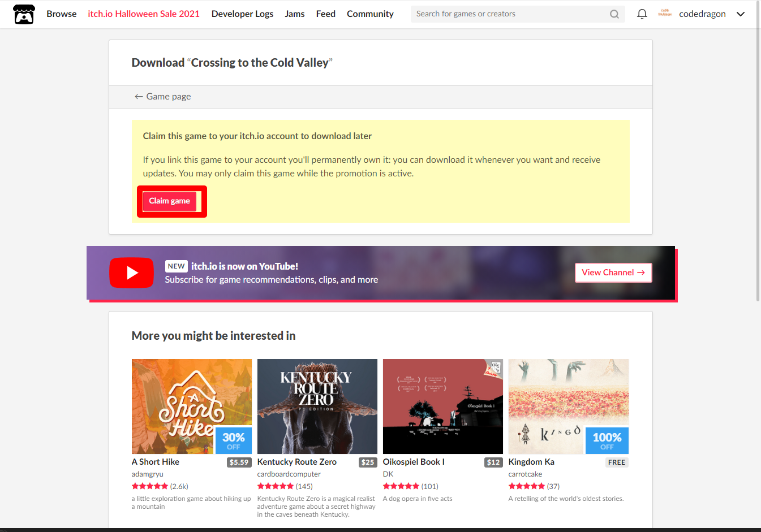761x532 pixels.
Task: Click Kingdom Ka title link
Action: pos(531,462)
